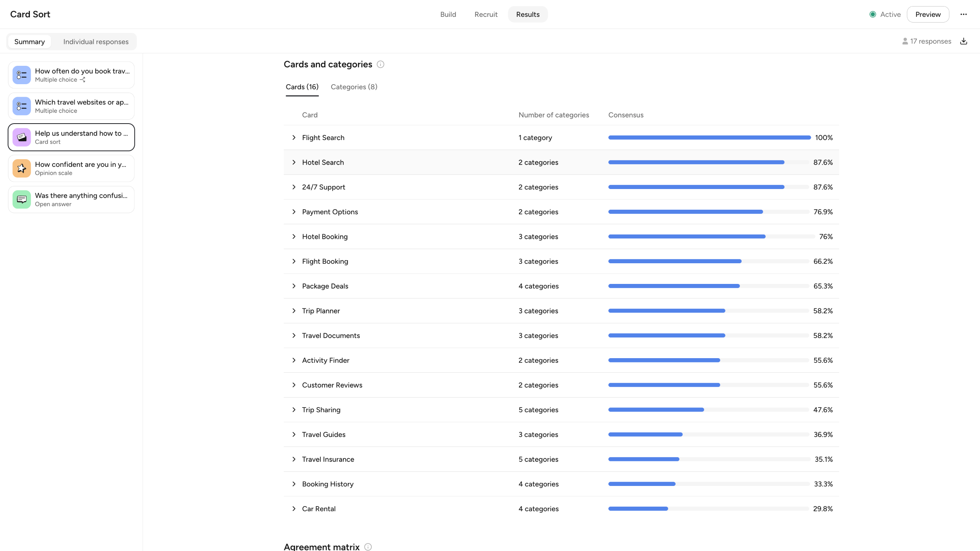Viewport: 980px width, 551px height.
Task: Select the Summary view toggle
Action: (29, 42)
